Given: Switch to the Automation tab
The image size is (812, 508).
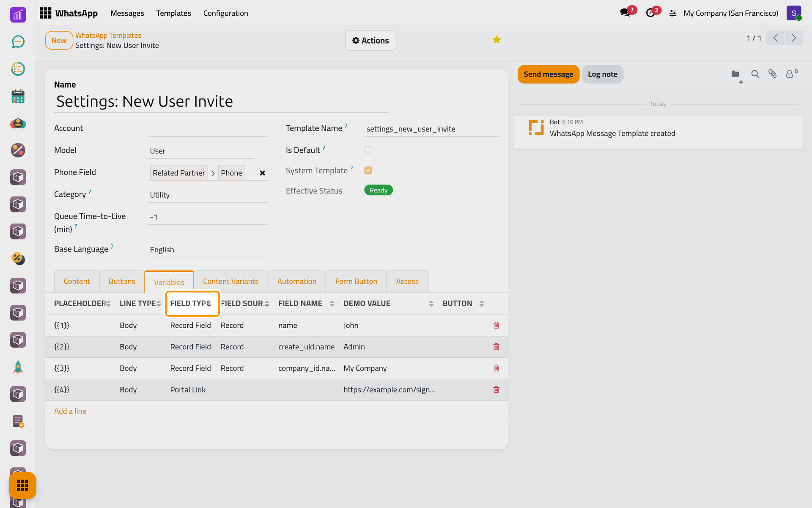Looking at the screenshot, I should click(x=296, y=282).
